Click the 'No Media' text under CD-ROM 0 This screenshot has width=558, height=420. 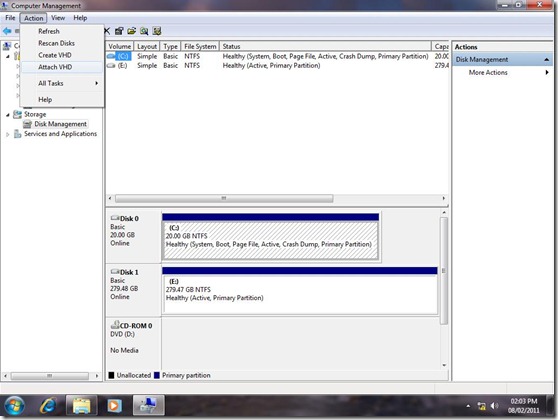(x=124, y=350)
